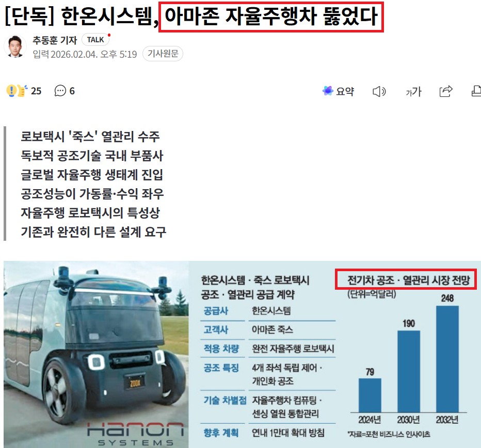The height and width of the screenshot is (448, 481).
Task: Click the print icon at right edge
Action: [x=476, y=91]
